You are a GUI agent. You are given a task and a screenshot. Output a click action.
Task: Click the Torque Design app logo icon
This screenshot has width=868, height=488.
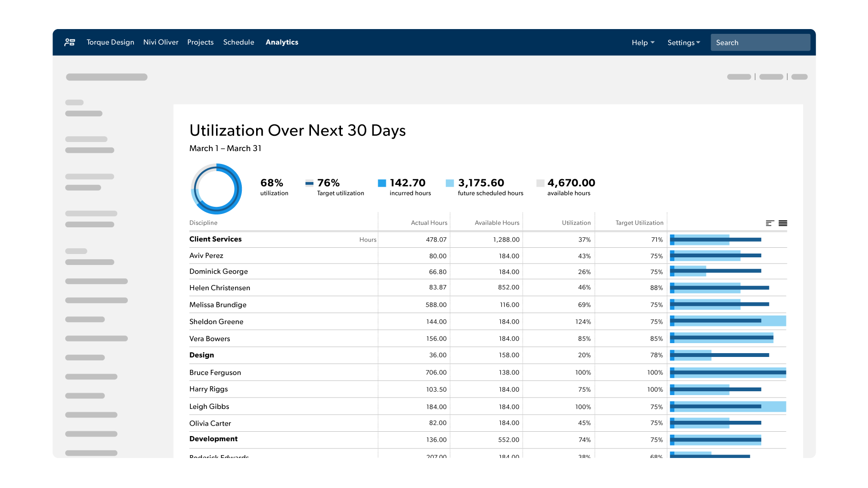tap(69, 42)
